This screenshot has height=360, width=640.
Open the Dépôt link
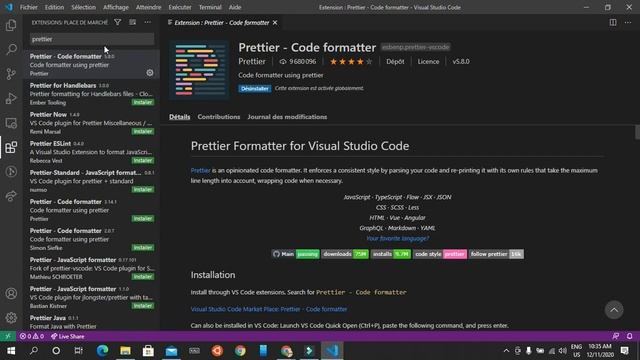click(395, 62)
